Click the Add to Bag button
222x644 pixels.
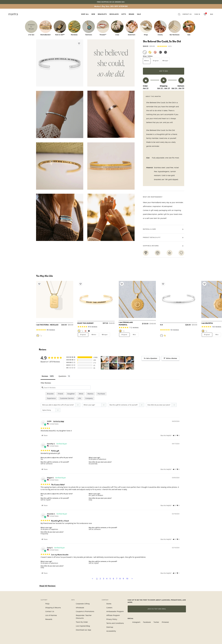[163, 71]
